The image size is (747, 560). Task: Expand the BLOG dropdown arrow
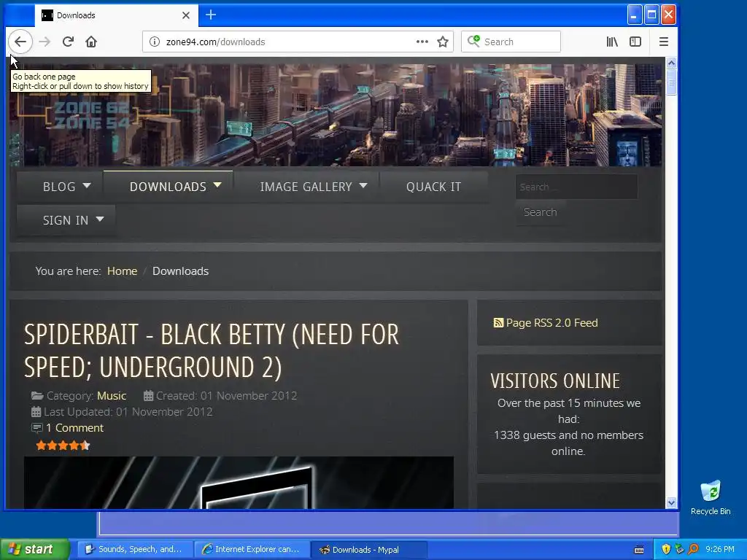click(87, 185)
